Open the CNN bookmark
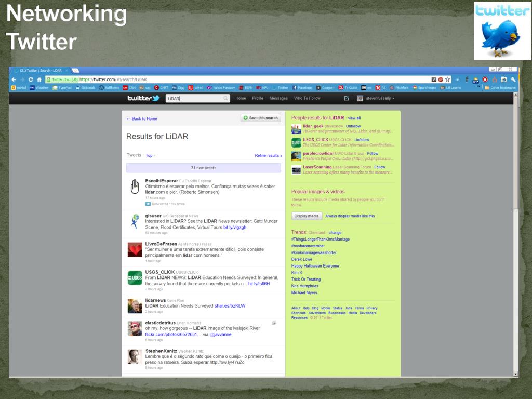This screenshot has height=399, width=532. [x=129, y=88]
